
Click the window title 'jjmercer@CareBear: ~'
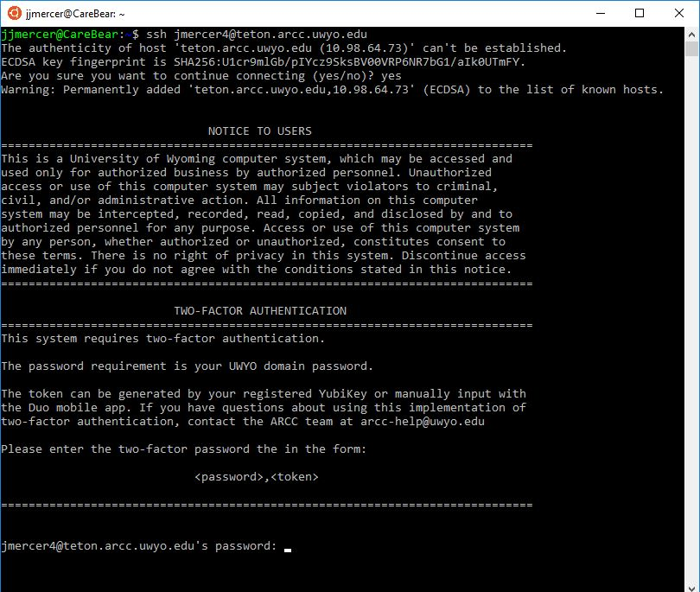point(75,14)
